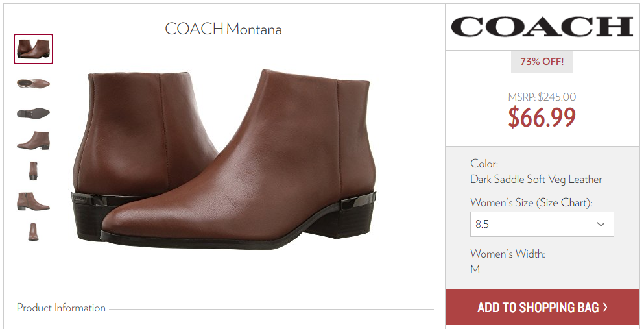This screenshot has width=644, height=329.
Task: View the top-down boot thumbnail
Action: click(x=33, y=83)
